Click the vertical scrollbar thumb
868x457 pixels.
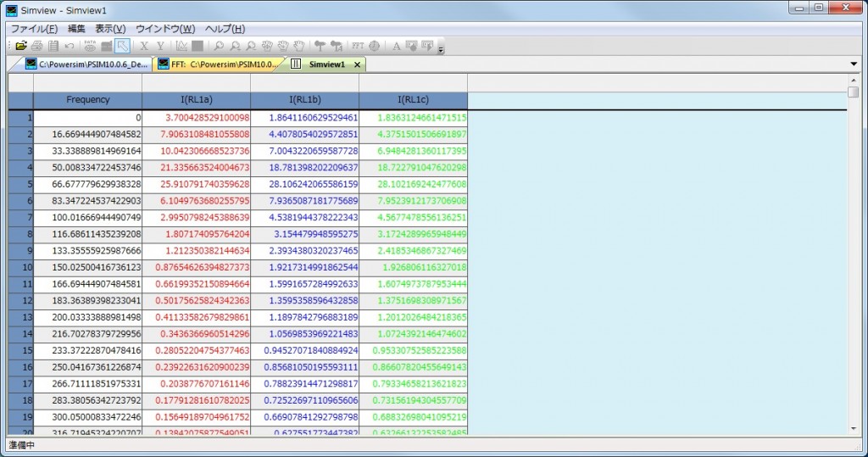click(x=853, y=92)
